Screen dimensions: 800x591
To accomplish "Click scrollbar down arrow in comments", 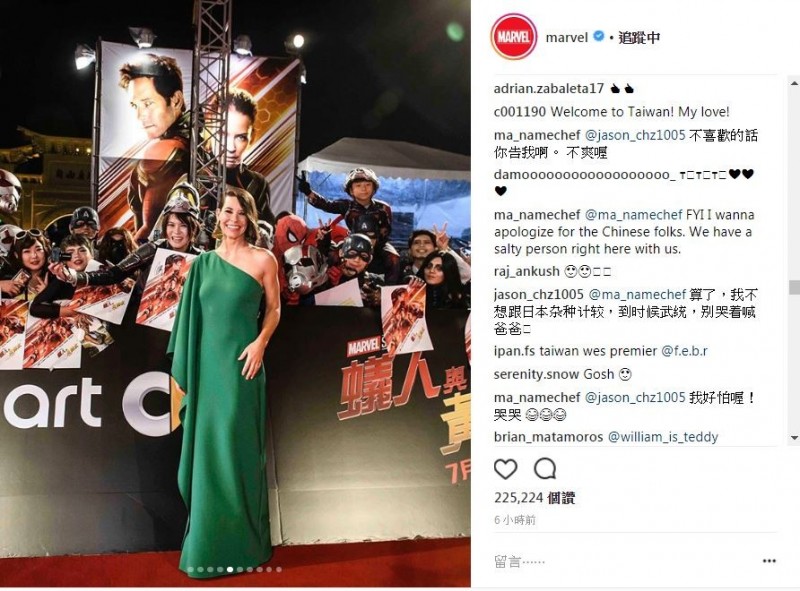I will pyautogui.click(x=794, y=438).
